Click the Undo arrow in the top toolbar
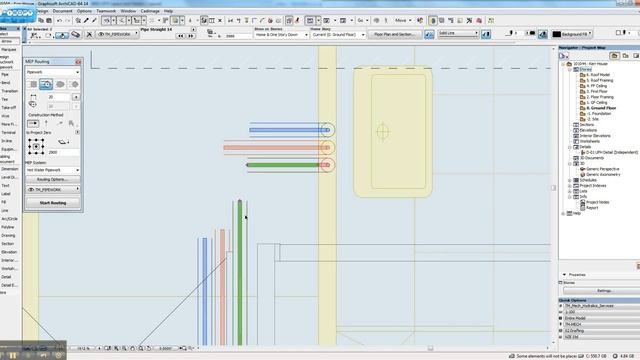Viewport: 640px width, 360px height. 60,20
